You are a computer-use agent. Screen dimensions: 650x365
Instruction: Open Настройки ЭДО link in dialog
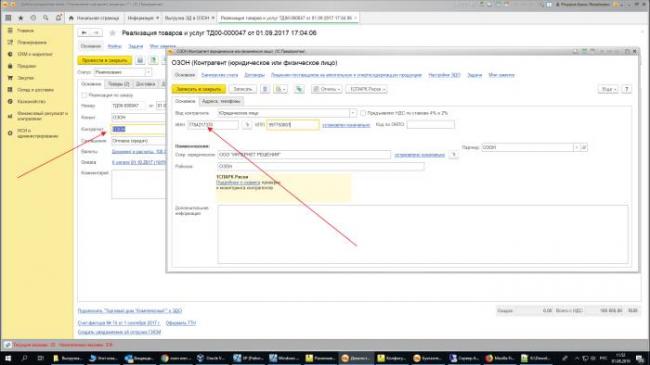(x=444, y=75)
